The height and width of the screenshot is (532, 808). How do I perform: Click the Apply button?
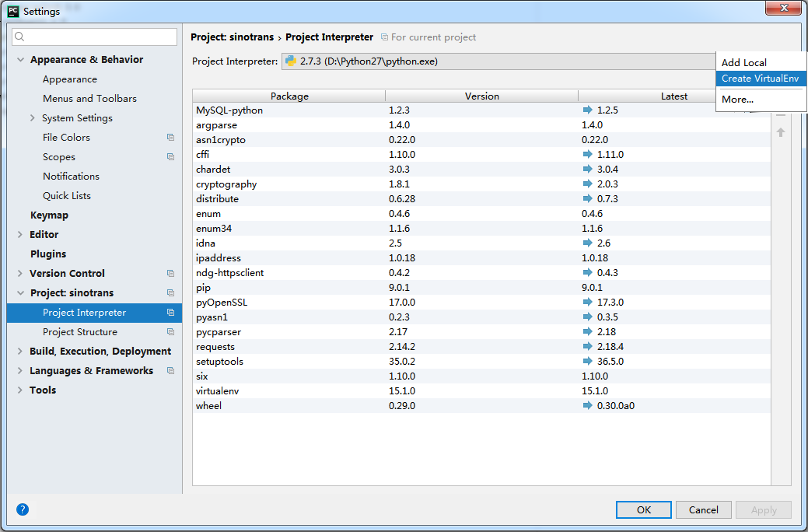click(764, 510)
